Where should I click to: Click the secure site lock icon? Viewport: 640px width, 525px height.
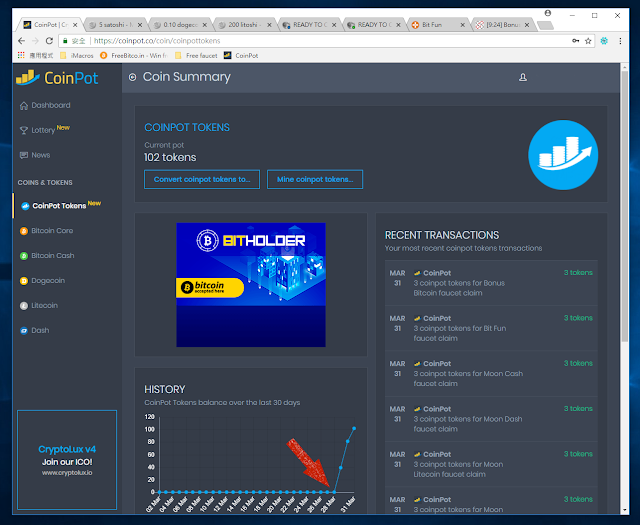65,41
